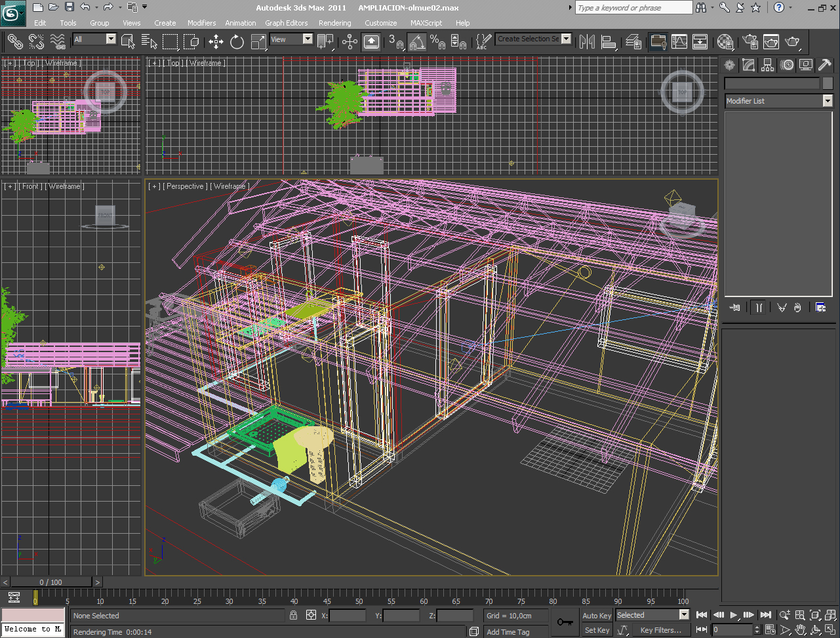Open the Modifiers menu
The height and width of the screenshot is (638, 840).
pyautogui.click(x=201, y=23)
